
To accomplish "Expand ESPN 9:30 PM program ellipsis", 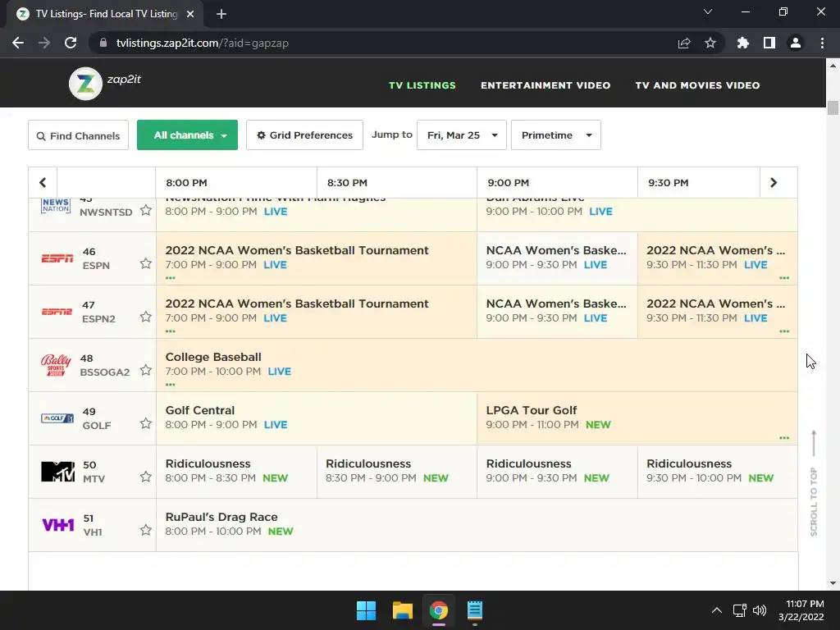I will [x=784, y=278].
